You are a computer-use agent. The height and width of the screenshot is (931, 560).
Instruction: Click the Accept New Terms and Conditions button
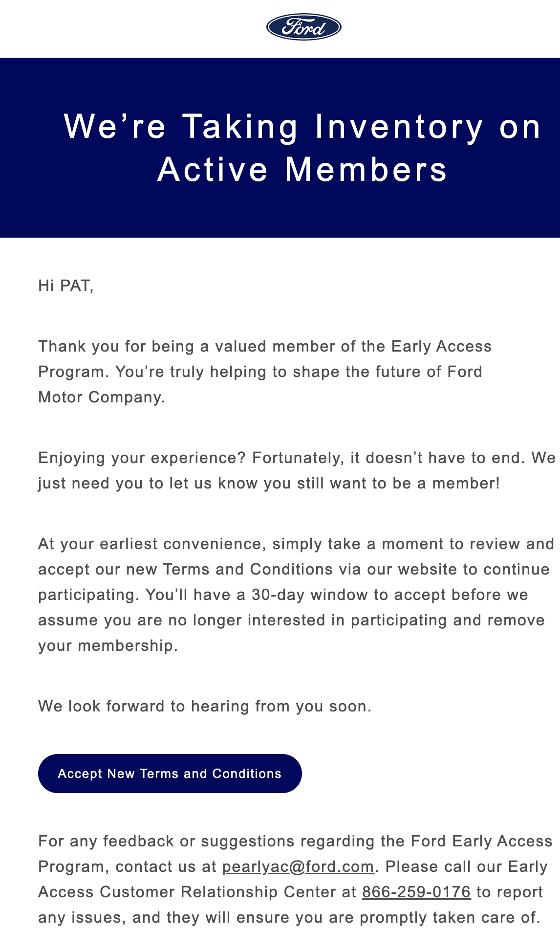pos(170,774)
